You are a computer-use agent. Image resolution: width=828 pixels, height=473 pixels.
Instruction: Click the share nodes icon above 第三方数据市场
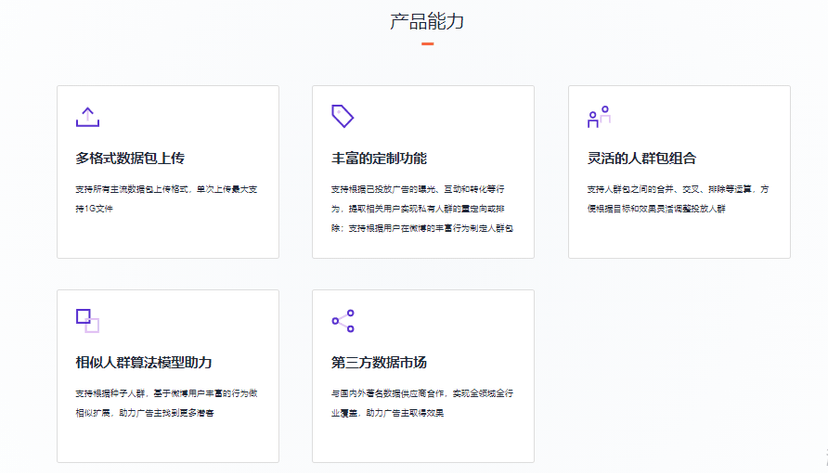coord(343,321)
